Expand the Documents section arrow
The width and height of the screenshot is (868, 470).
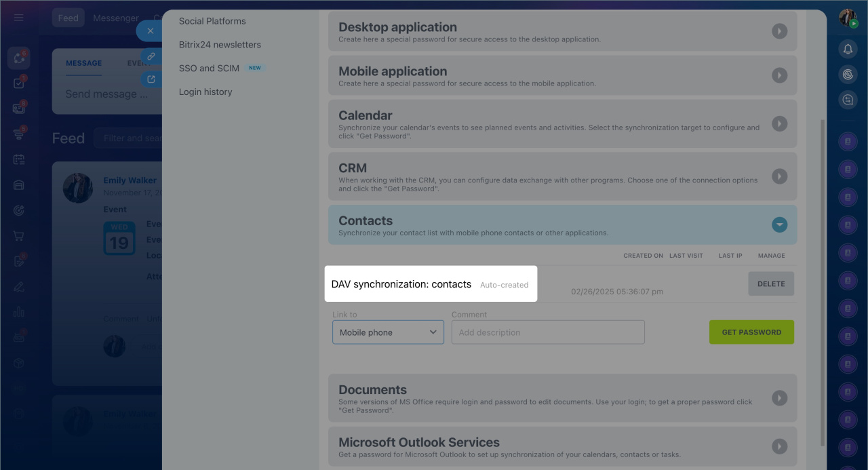coord(779,397)
